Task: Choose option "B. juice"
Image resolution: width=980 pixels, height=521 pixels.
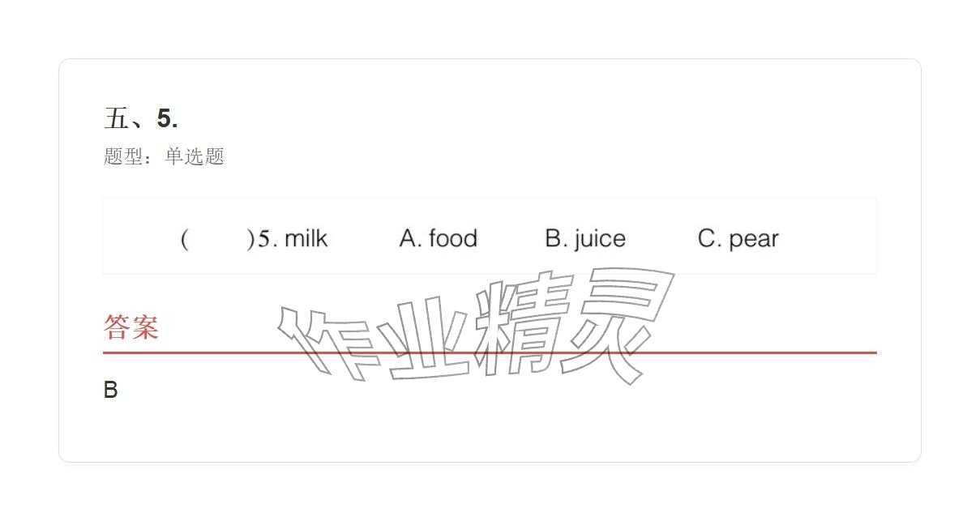Action: [585, 239]
